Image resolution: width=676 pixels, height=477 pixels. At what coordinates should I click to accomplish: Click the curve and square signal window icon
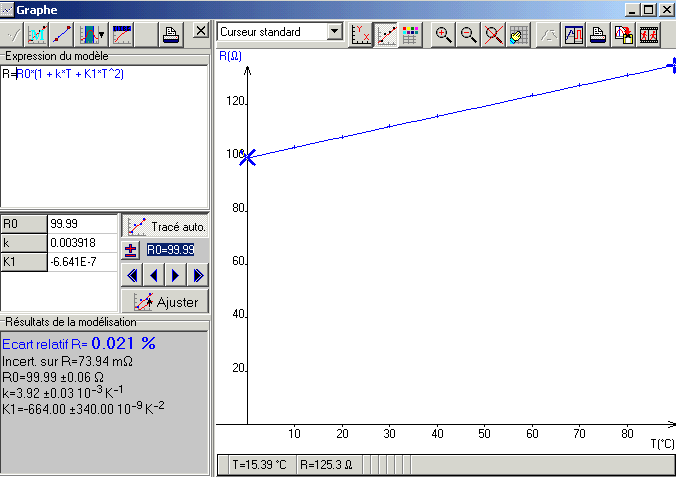pyautogui.click(x=573, y=35)
